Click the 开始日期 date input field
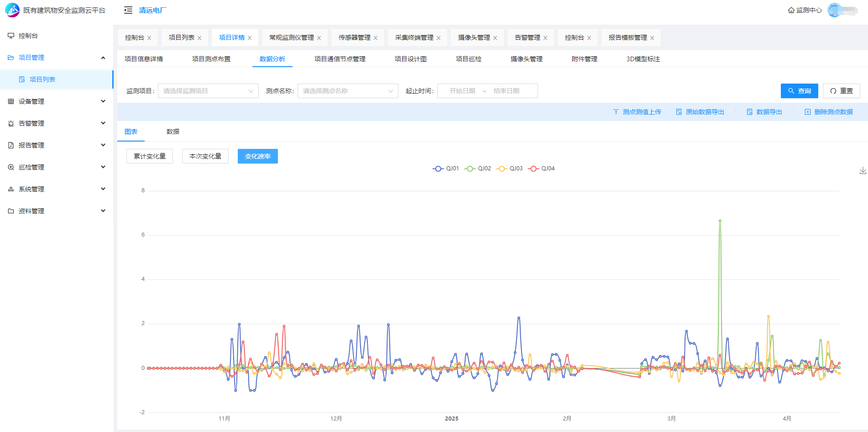Viewport: 868px width, 432px height. coord(462,91)
